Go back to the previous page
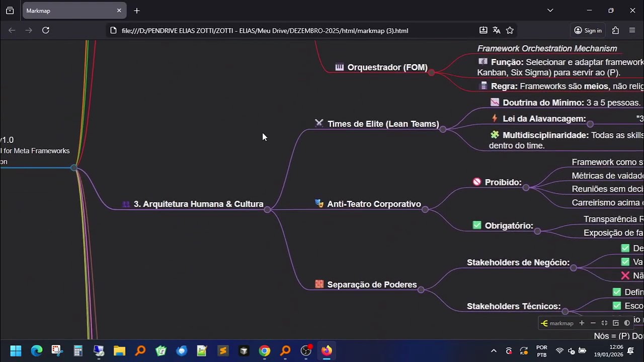The height and width of the screenshot is (362, 644). [x=12, y=31]
